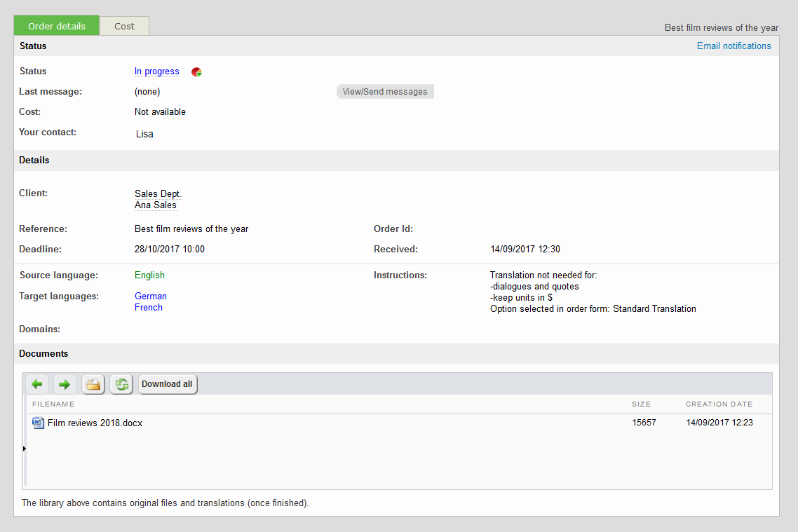The width and height of the screenshot is (798, 532).
Task: Select the French target language
Action: [149, 308]
